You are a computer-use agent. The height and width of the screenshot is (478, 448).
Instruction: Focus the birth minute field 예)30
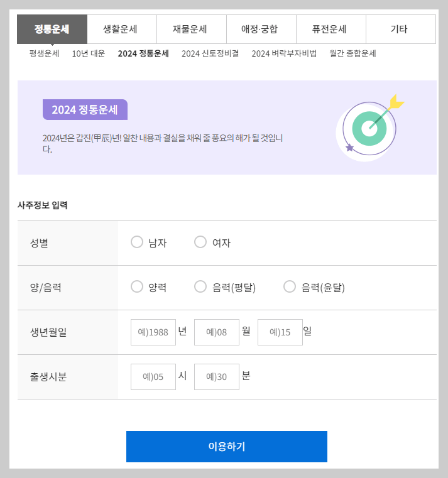(217, 377)
